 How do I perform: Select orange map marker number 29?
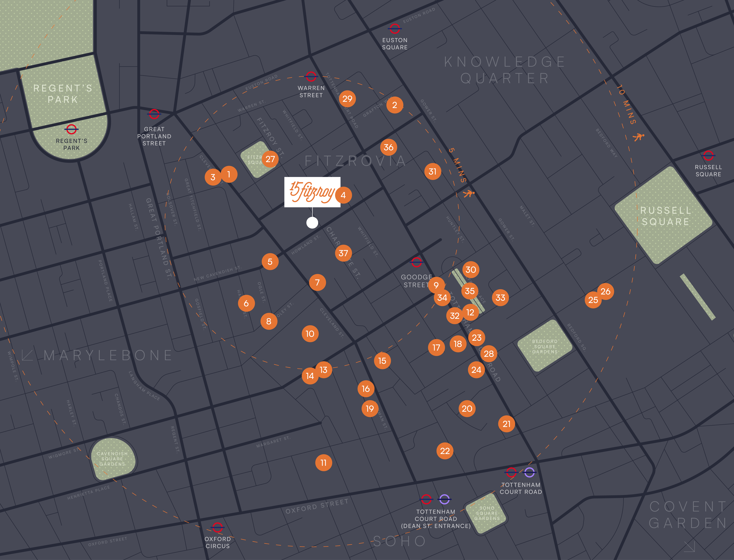[347, 99]
